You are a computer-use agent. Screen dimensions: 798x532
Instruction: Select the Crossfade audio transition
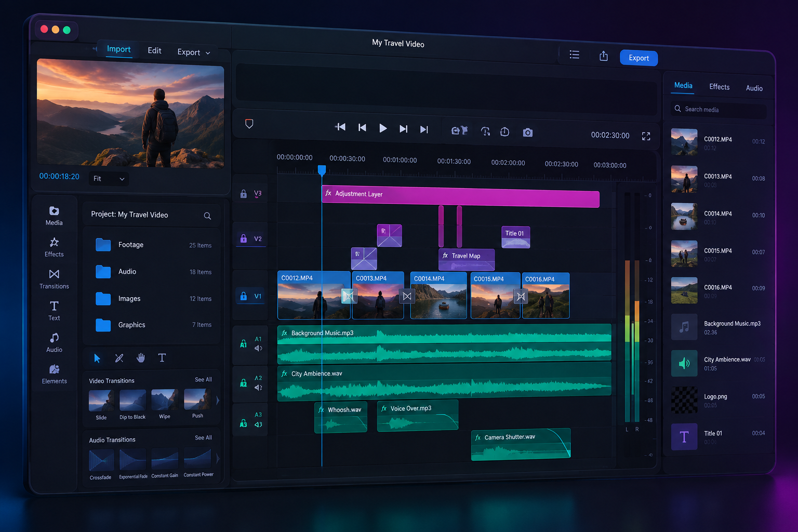click(101, 465)
